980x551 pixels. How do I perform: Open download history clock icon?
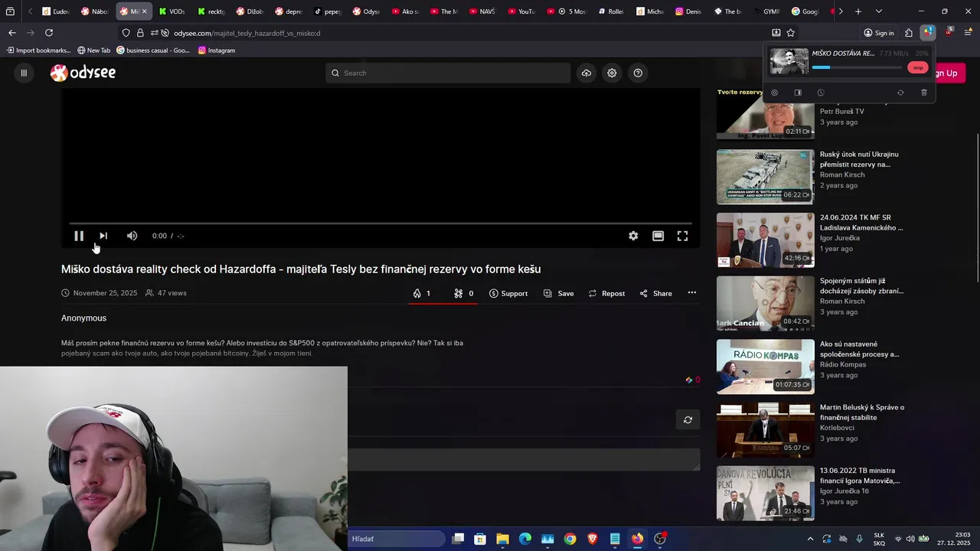pos(820,93)
